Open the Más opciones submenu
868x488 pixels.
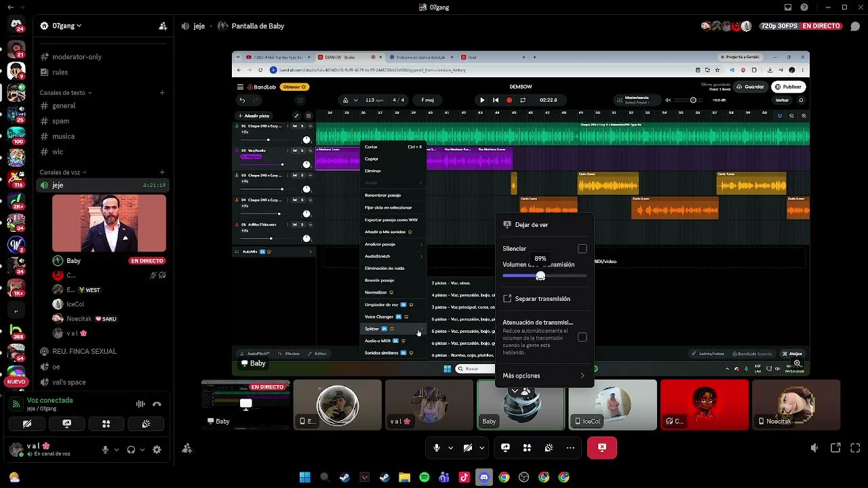coord(545,375)
